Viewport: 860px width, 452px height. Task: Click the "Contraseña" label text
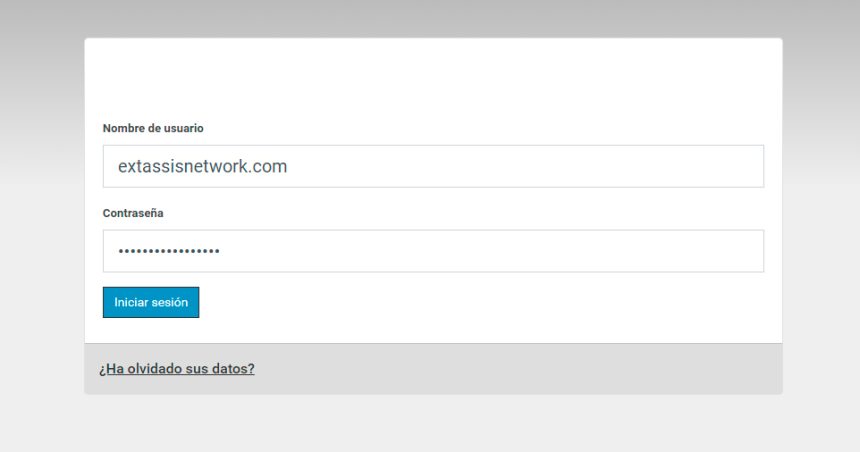point(133,214)
